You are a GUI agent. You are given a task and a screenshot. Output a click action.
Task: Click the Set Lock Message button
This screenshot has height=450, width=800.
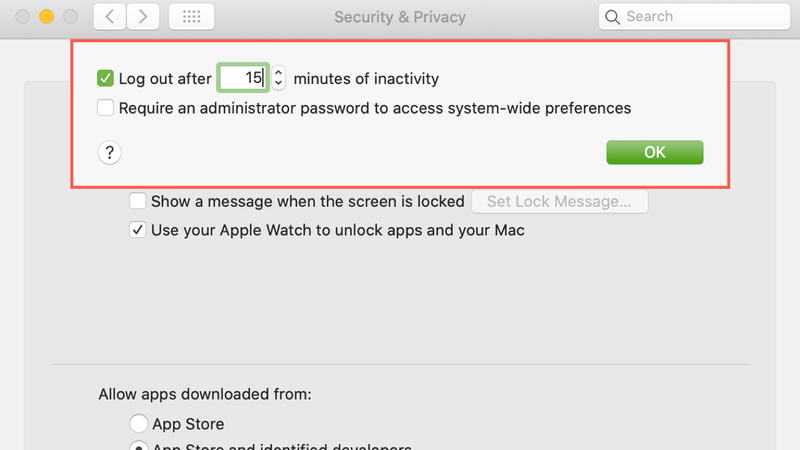point(559,202)
